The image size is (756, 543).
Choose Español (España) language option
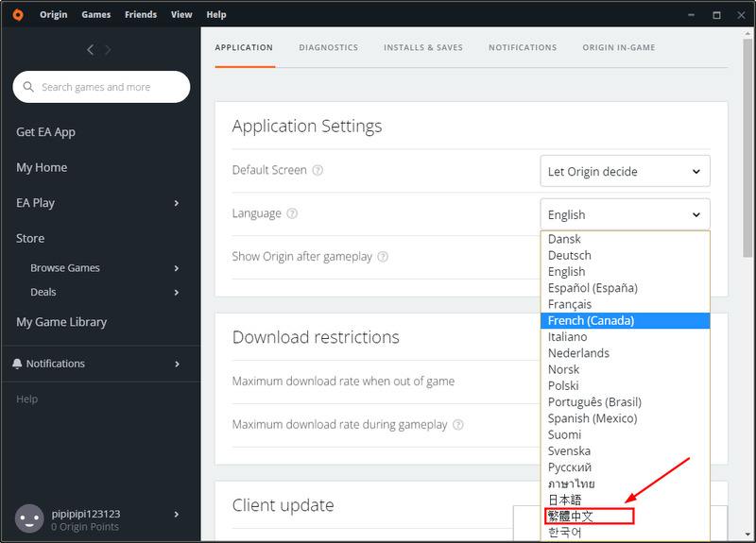click(x=625, y=288)
